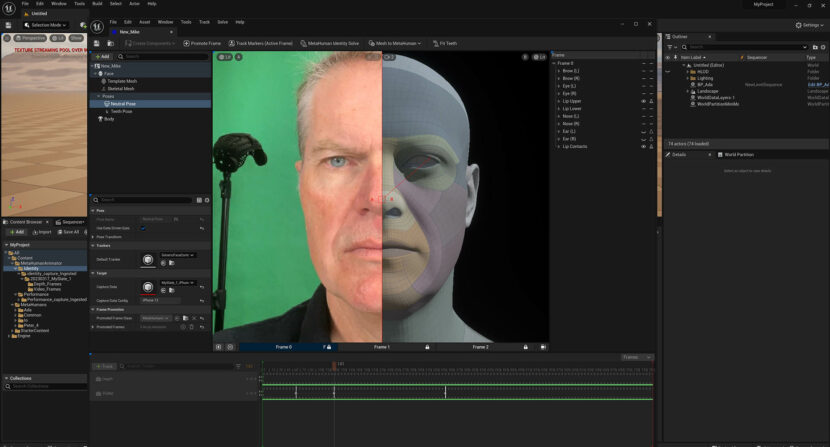Toggle the Use Data Driven Eyes checkbox
830x447 pixels.
tap(143, 228)
